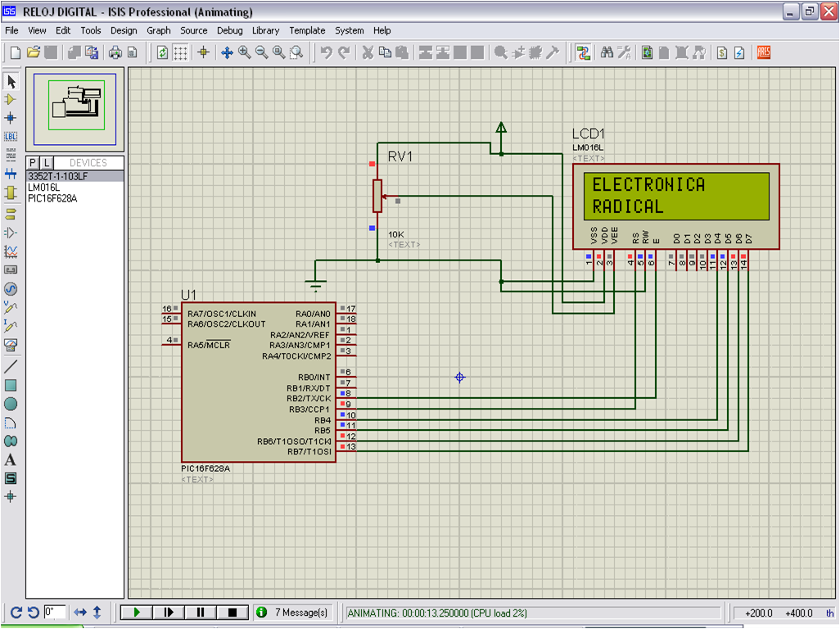This screenshot has width=840, height=629.
Task: Click the Zoom All fit icon
Action: pos(279,52)
